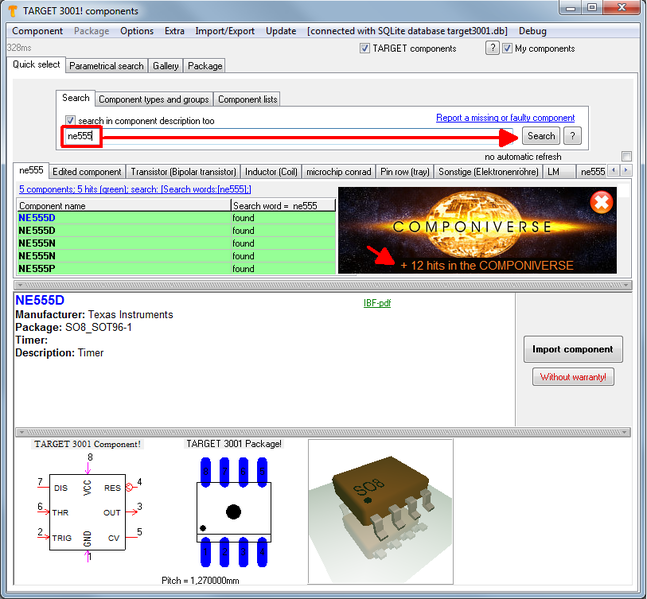Image resolution: width=647 pixels, height=599 pixels.
Task: Toggle the My components checkbox
Action: [507, 48]
